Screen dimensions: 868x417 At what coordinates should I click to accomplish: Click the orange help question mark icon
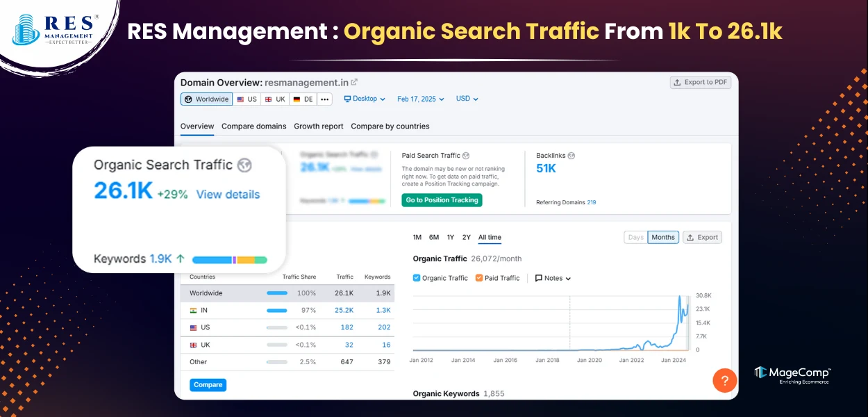coord(724,380)
